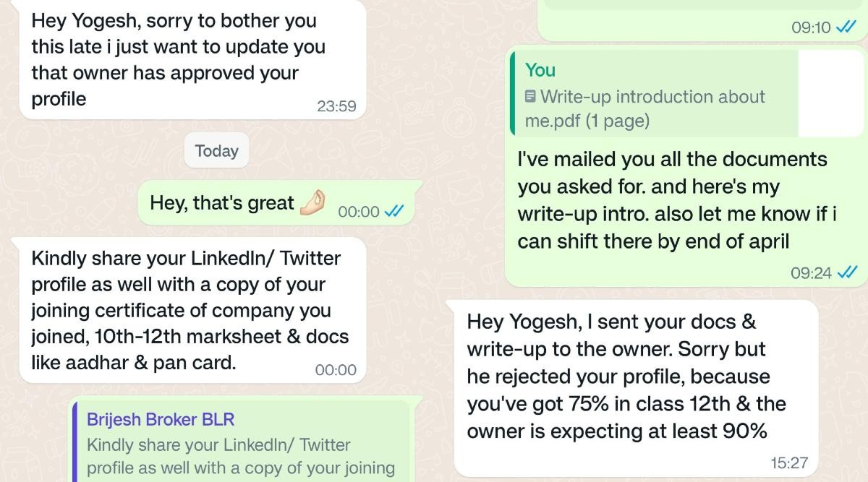Viewport: 868px width, 482px height.
Task: Click the LinkedIn/Twitter profile request message
Action: point(190,310)
